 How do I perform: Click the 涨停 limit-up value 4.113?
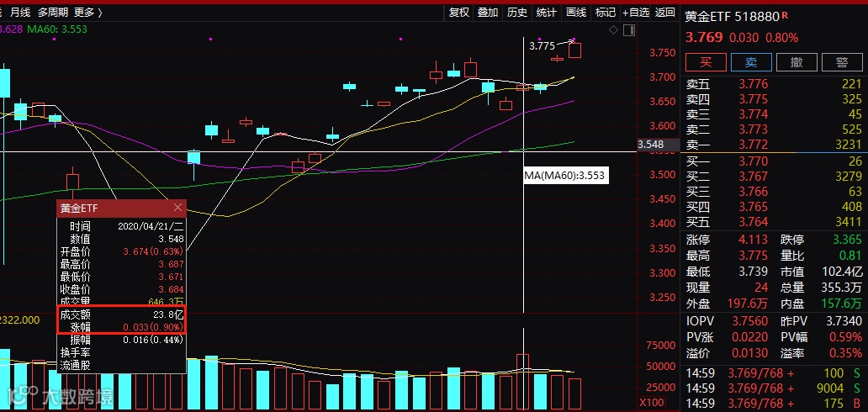tap(754, 240)
